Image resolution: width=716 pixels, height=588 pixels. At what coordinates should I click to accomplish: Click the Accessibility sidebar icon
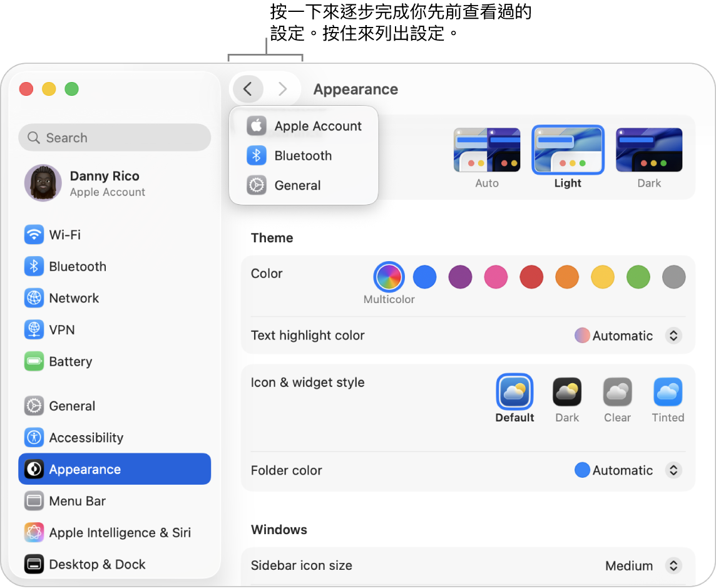pyautogui.click(x=34, y=438)
